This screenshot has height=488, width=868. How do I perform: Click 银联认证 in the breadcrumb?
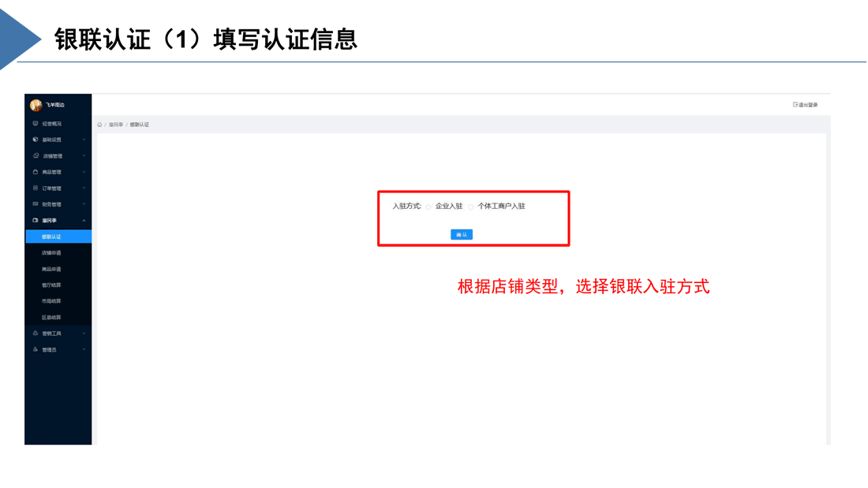tap(140, 125)
